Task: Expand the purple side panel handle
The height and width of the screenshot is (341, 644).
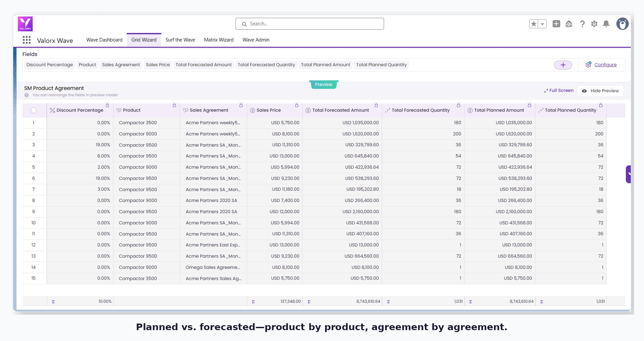Action: point(628,174)
